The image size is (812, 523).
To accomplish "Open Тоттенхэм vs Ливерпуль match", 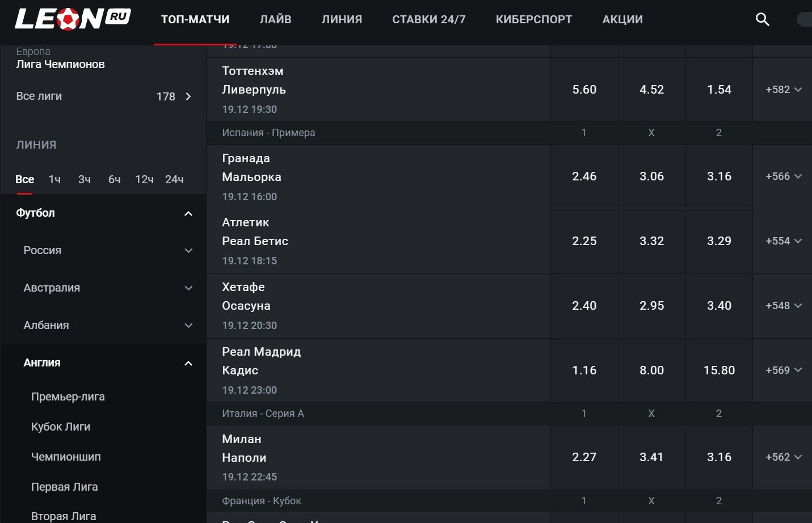I will coord(378,90).
